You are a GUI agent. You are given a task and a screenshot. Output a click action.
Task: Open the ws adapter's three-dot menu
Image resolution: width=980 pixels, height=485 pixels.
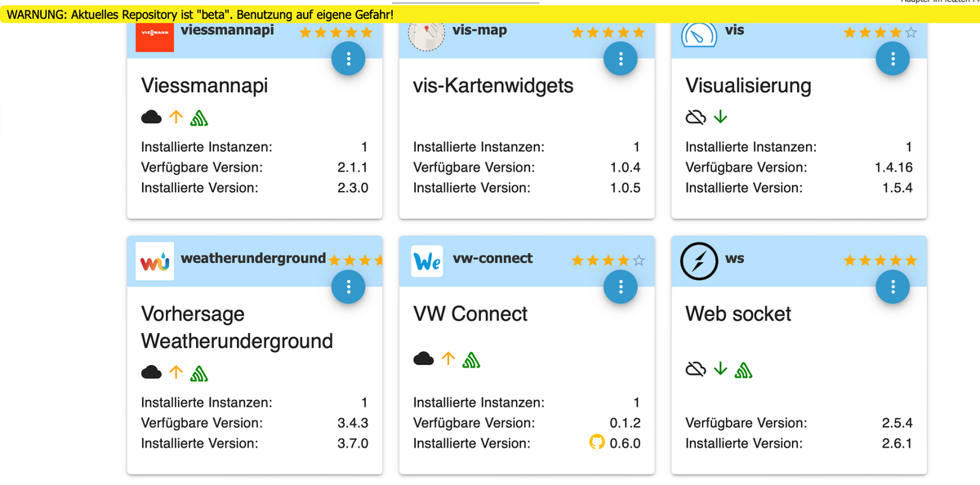pyautogui.click(x=893, y=287)
